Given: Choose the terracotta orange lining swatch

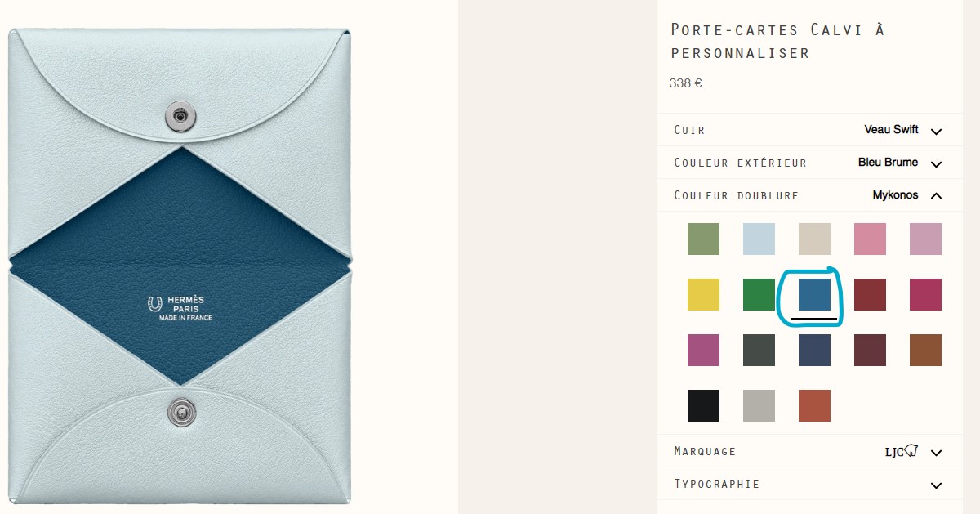Looking at the screenshot, I should 814,405.
